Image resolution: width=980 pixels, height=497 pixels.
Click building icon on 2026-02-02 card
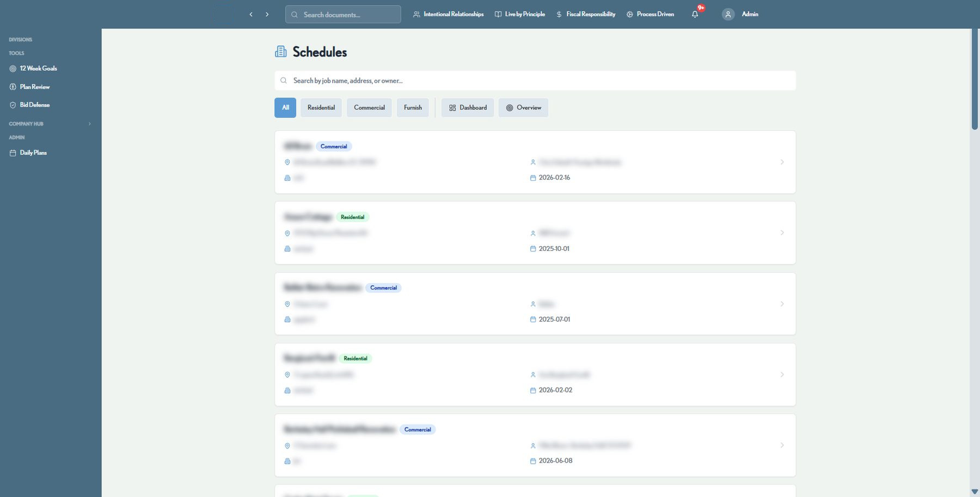tap(287, 390)
